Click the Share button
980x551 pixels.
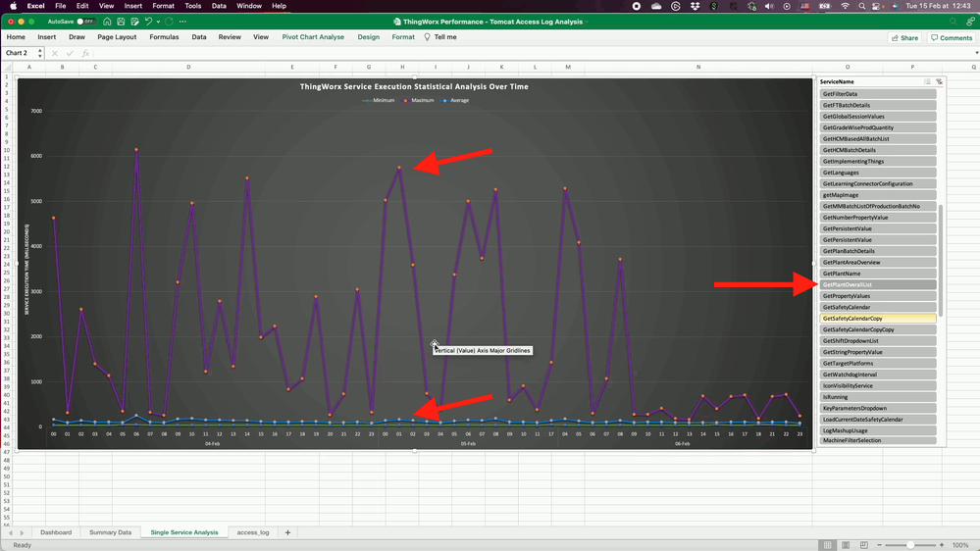[x=905, y=37]
